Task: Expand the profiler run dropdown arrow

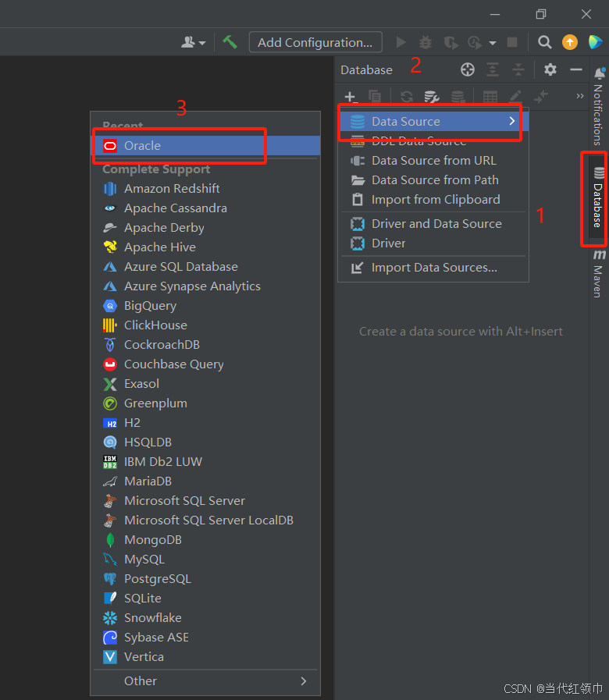Action: pyautogui.click(x=493, y=43)
